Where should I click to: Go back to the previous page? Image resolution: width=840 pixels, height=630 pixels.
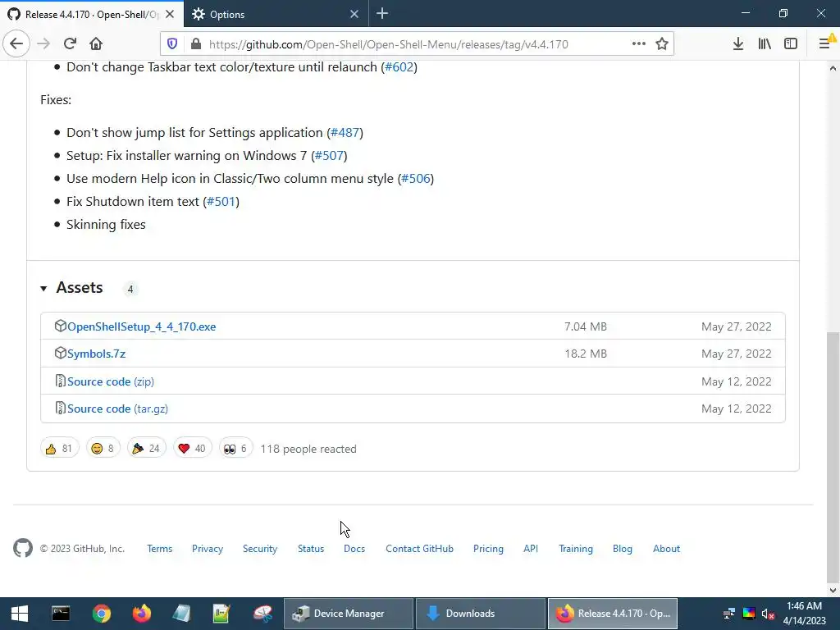click(16, 44)
